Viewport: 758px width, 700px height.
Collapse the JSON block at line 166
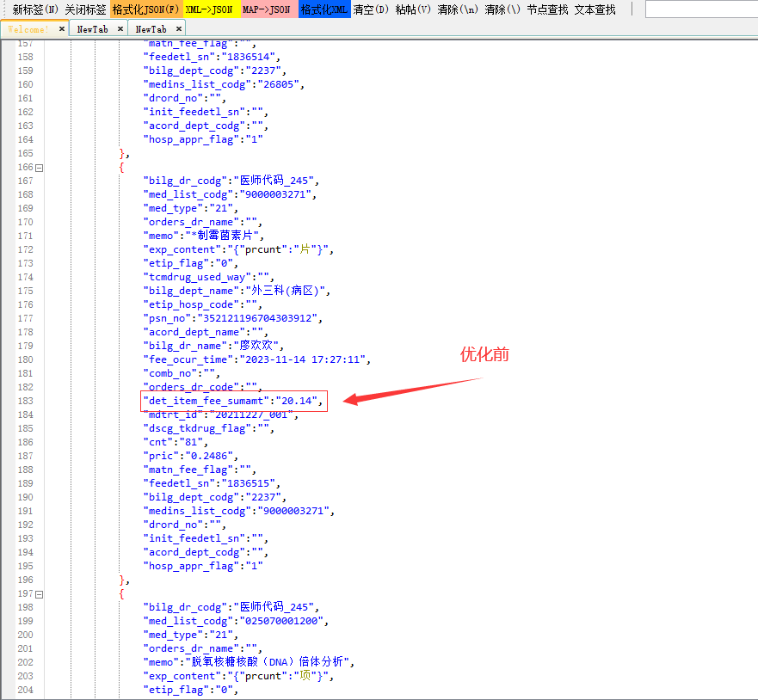point(40,168)
